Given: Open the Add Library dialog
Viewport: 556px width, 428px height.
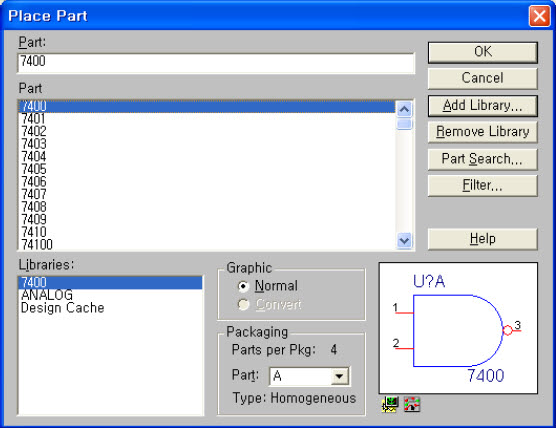Looking at the screenshot, I should click(x=483, y=106).
